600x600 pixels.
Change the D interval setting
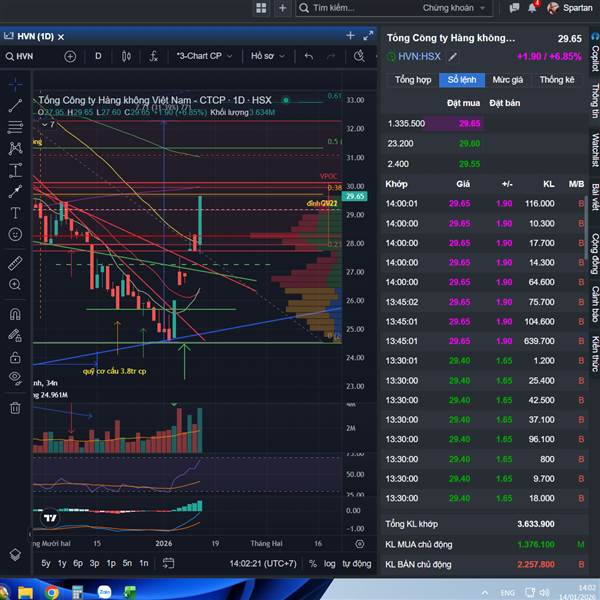pyautogui.click(x=98, y=56)
